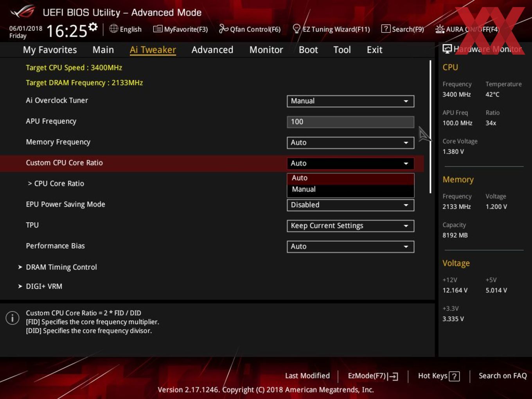
Task: Collapse the Custom CPU Core Ratio dropdown
Action: [x=350, y=163]
